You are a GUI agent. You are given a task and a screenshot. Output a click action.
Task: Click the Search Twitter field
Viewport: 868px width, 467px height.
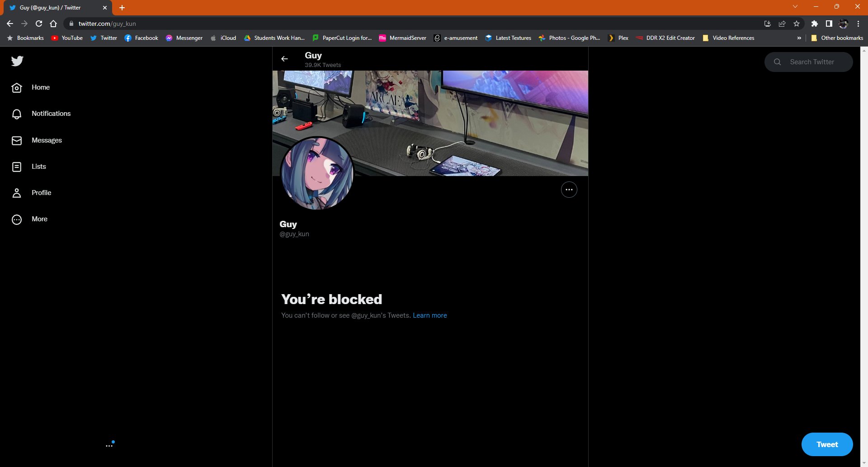click(811, 62)
